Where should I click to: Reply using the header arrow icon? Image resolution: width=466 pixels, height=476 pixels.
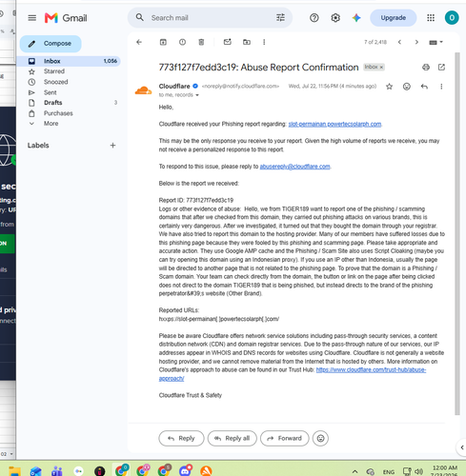pyautogui.click(x=424, y=87)
